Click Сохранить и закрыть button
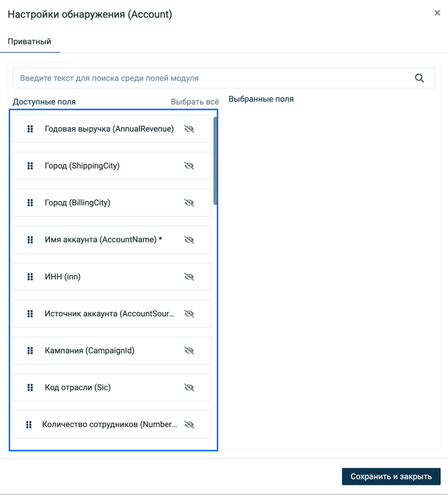448x495 pixels. pyautogui.click(x=391, y=476)
